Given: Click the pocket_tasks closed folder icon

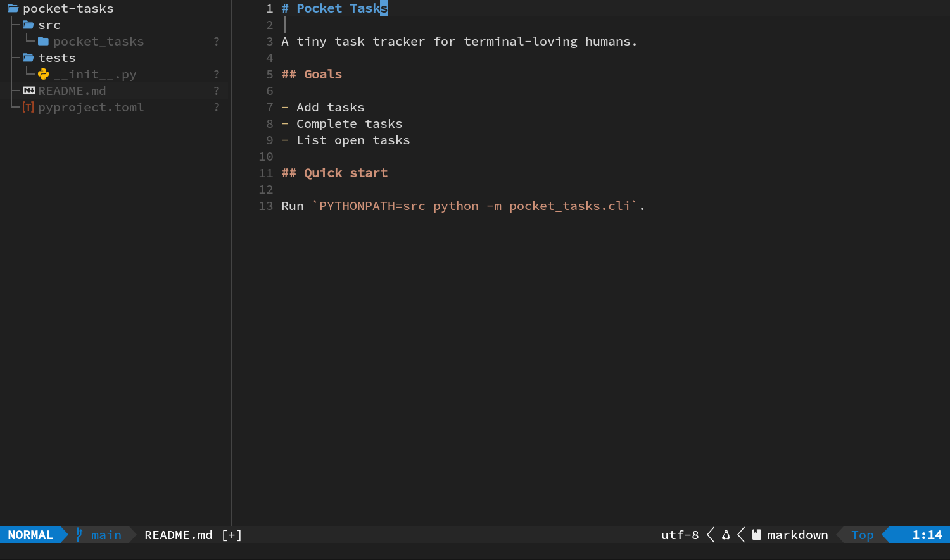Looking at the screenshot, I should (44, 41).
